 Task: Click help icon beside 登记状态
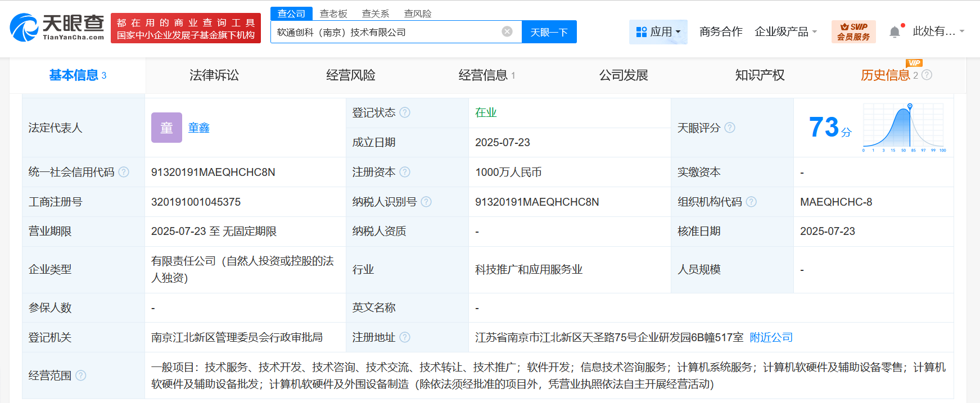point(405,112)
